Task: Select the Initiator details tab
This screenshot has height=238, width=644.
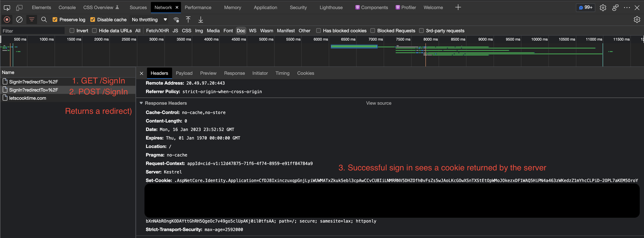Action: pyautogui.click(x=260, y=73)
